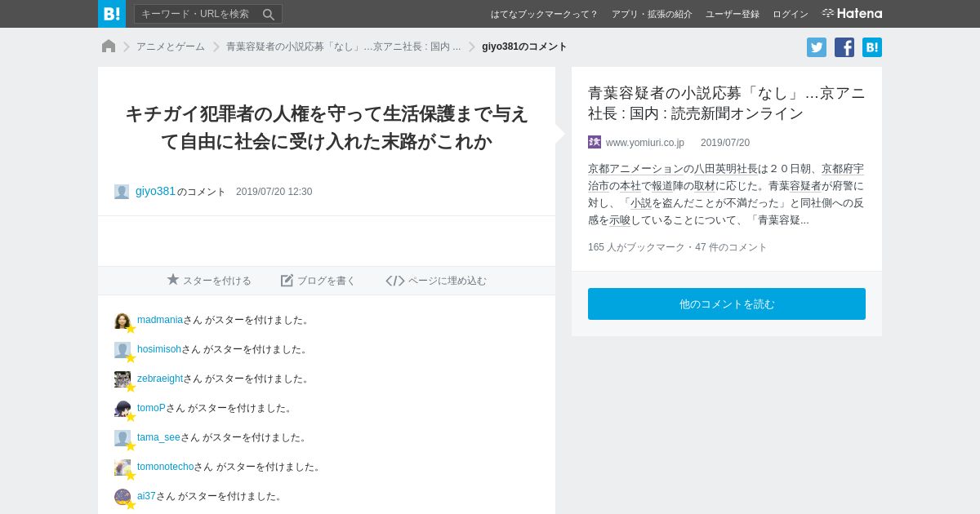Open 京都アニメーション keyword link
980x514 pixels.
point(635,169)
